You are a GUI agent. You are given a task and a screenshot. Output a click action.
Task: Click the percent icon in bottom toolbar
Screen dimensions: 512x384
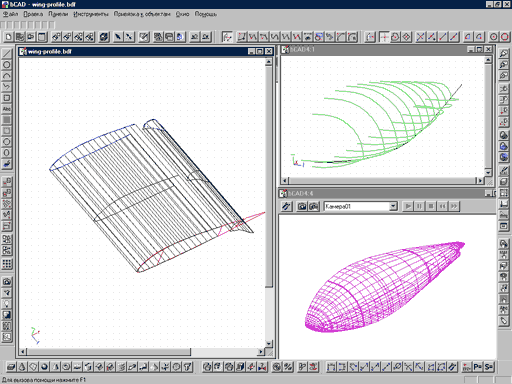[288, 367]
